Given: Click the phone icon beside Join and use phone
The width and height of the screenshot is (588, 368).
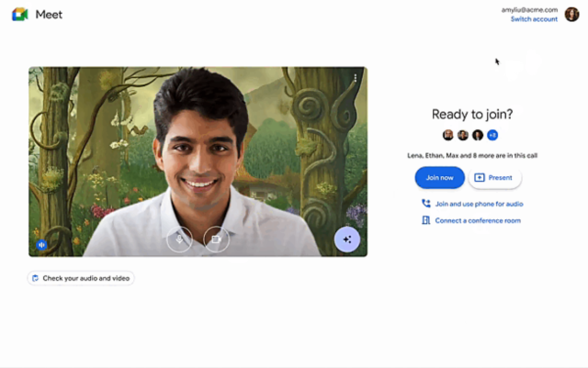Looking at the screenshot, I should tap(425, 204).
